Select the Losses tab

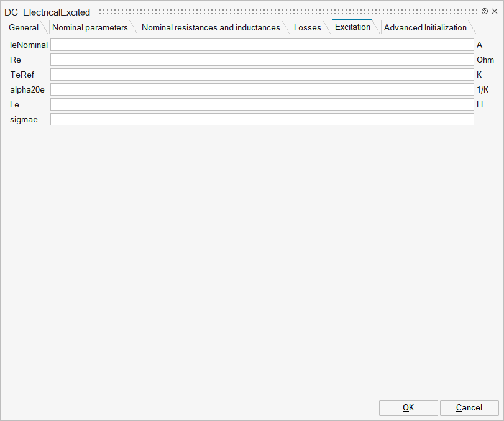coord(308,27)
